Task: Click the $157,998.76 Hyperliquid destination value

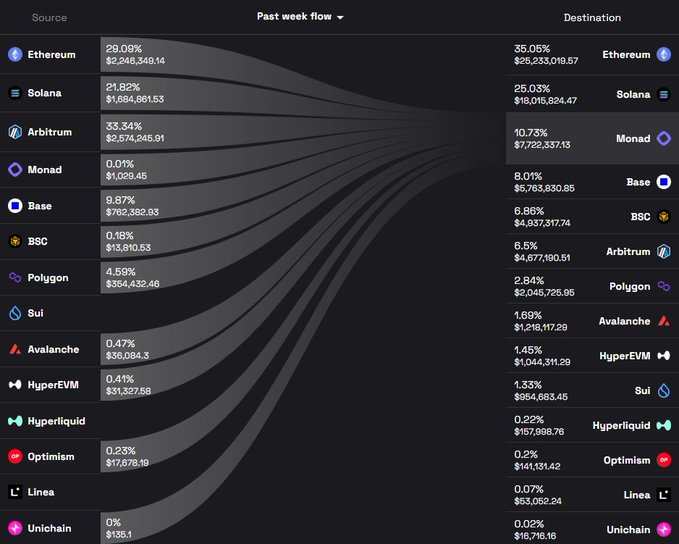Action: 539,431
